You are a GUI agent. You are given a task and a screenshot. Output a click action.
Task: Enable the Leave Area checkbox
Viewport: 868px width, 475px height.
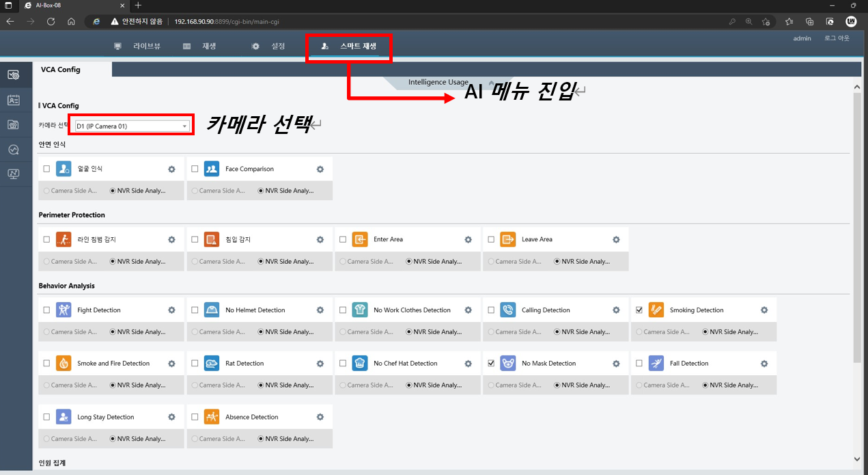491,240
